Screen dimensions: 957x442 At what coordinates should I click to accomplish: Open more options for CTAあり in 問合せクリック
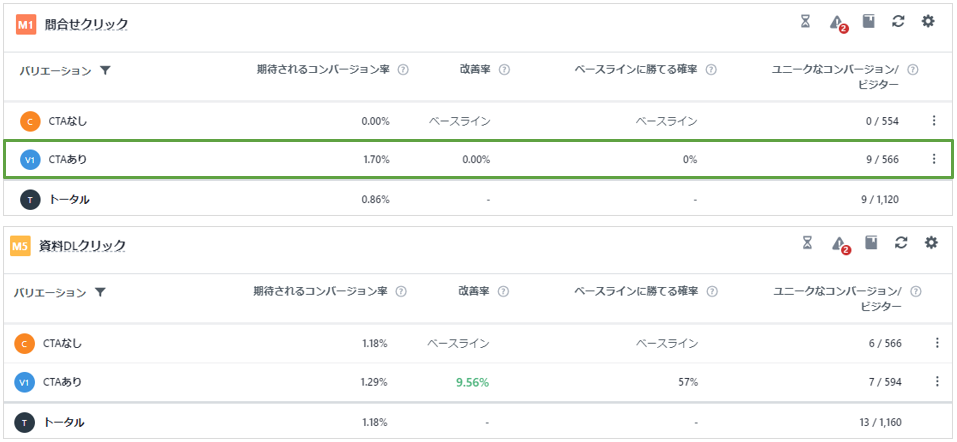pyautogui.click(x=934, y=159)
